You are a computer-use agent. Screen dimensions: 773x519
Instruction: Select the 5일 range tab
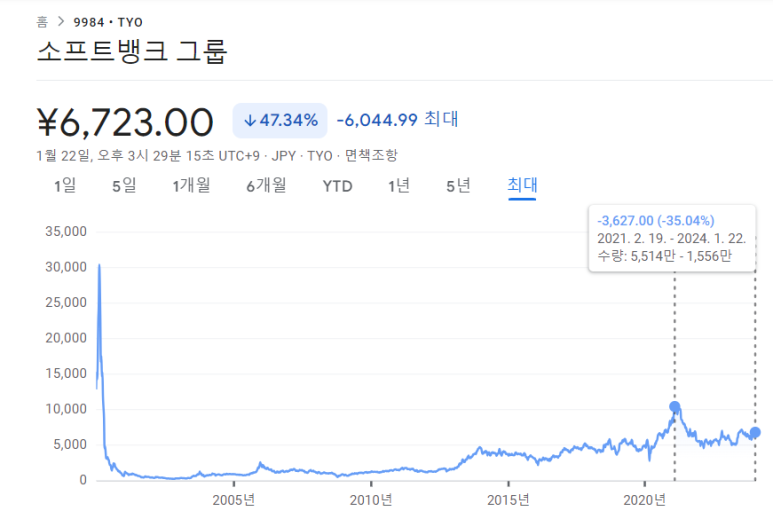coord(124,186)
